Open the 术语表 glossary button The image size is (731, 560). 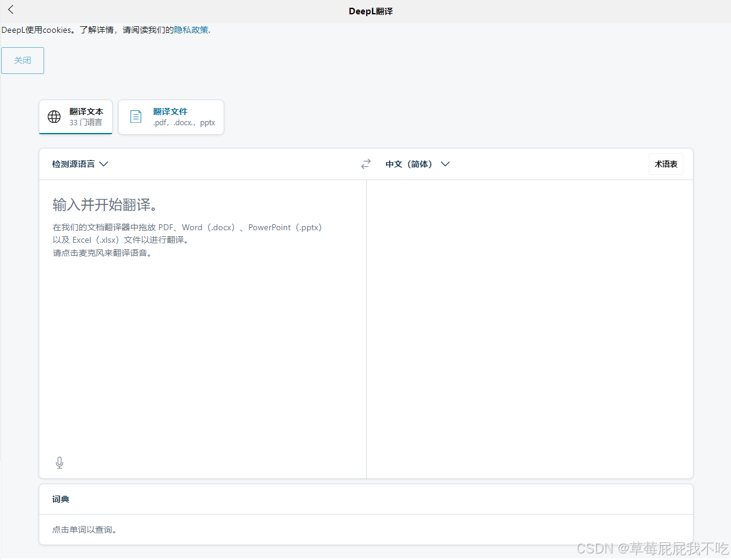click(x=666, y=164)
